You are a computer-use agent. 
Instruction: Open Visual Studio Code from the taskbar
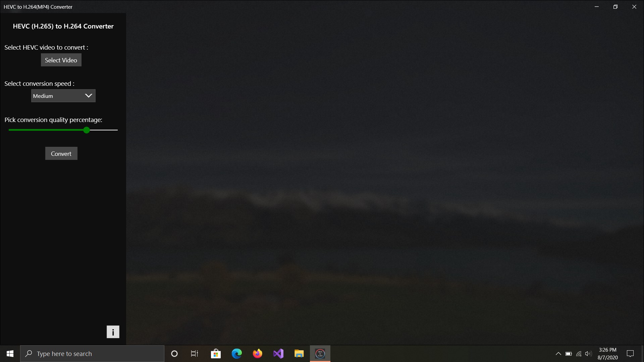point(278,354)
